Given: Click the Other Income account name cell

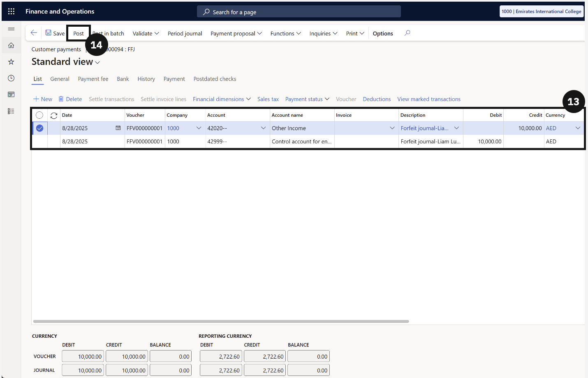Looking at the screenshot, I should 302,128.
